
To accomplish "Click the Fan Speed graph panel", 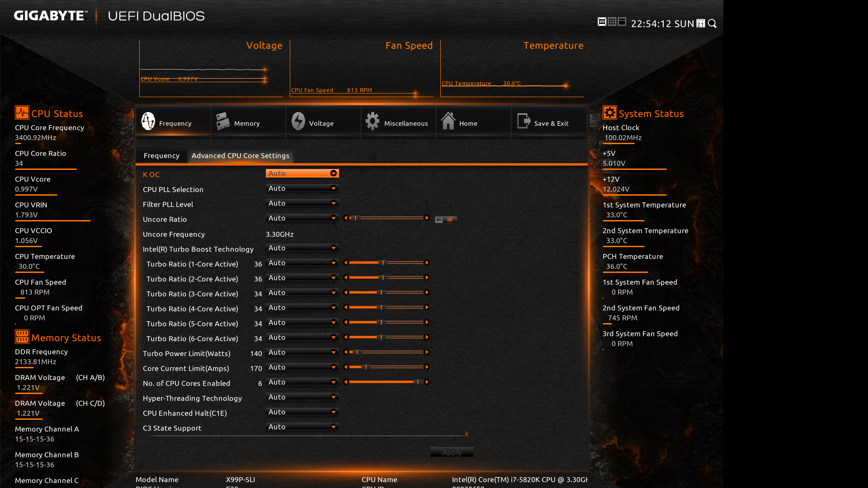I will pos(362,68).
